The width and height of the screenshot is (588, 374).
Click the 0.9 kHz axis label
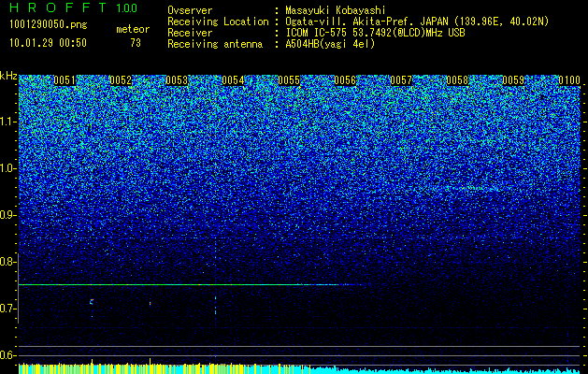coord(8,215)
